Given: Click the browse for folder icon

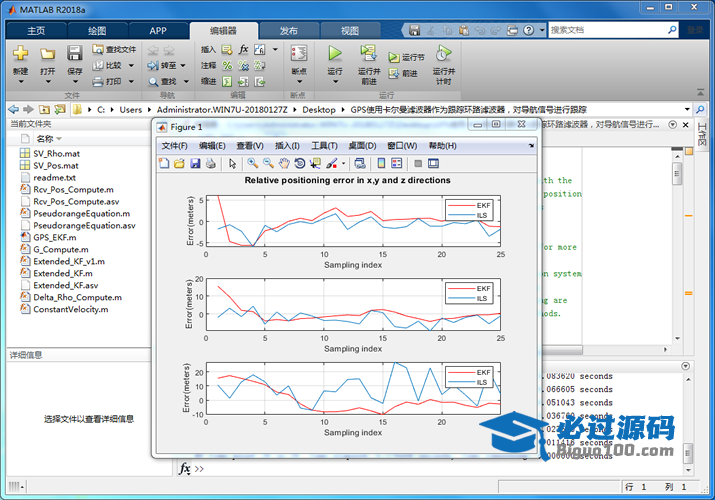Looking at the screenshot, I should (60, 109).
